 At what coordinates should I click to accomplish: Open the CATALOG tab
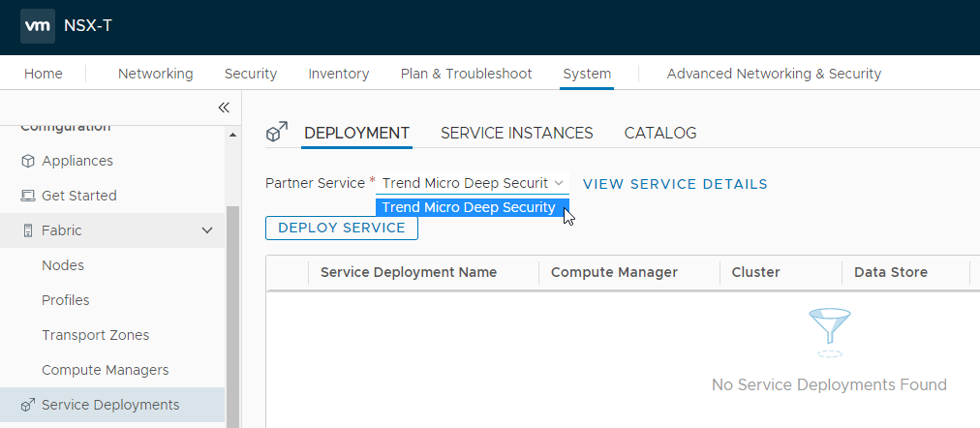[x=660, y=134]
